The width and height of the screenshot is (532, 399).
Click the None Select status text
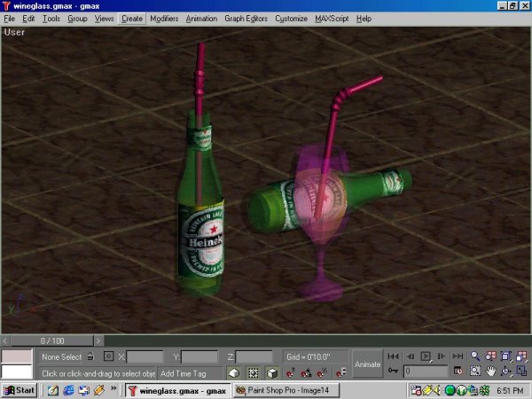61,357
